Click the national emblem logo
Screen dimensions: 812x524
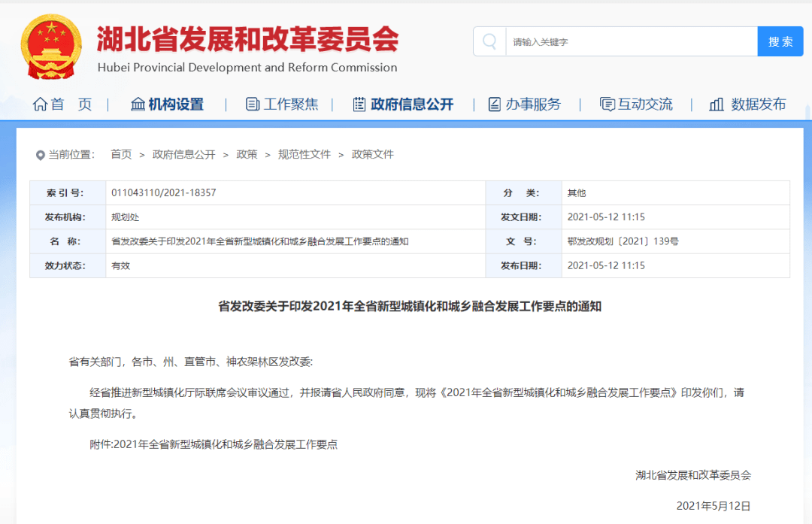[51, 47]
